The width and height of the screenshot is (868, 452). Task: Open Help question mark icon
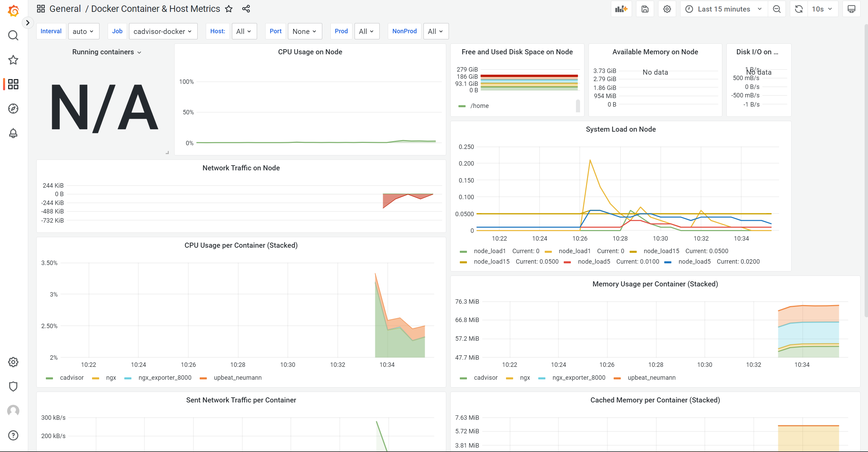[x=13, y=435]
